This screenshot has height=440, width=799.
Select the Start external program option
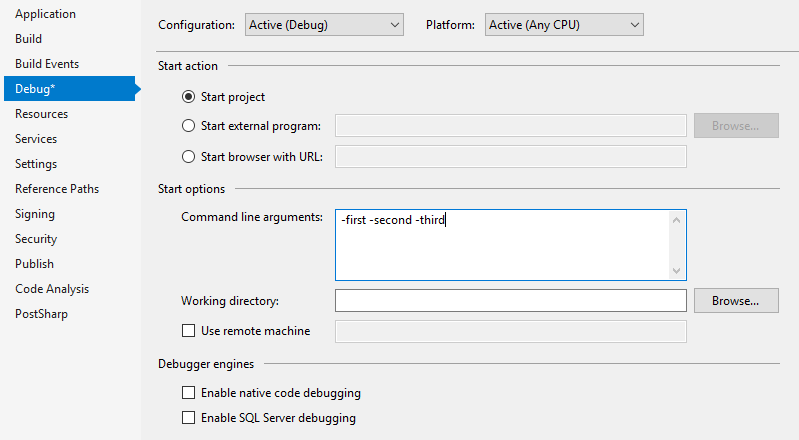coord(189,126)
